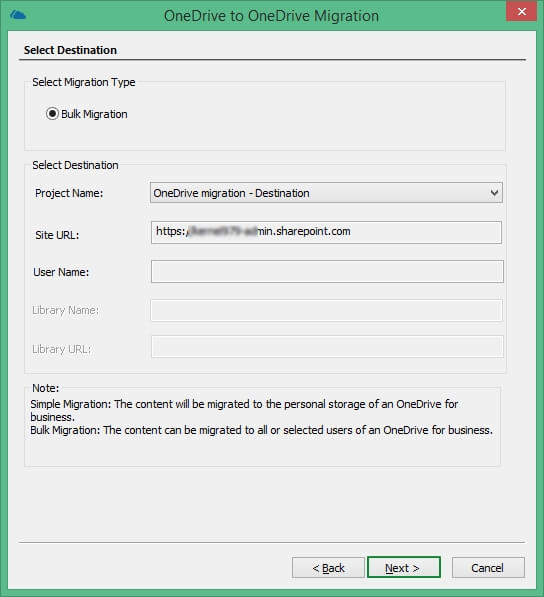Viewport: 544px width, 597px height.
Task: Click the 'Site URL:' label
Action: [57, 235]
